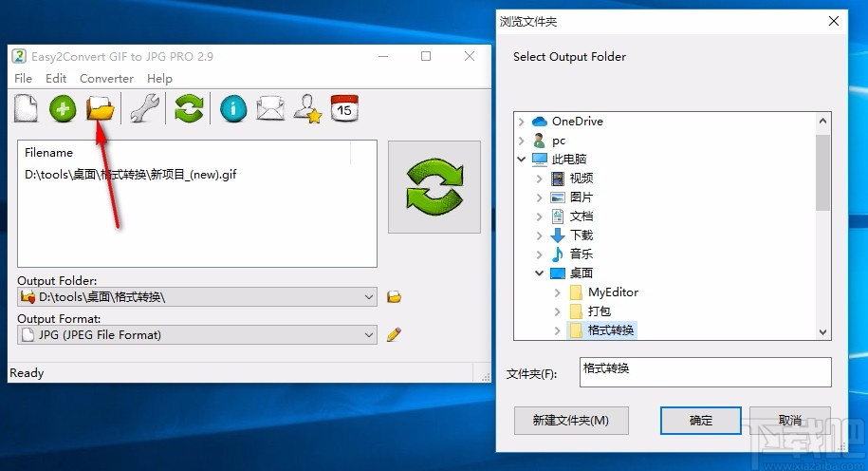Collapse the 此电脑 tree node
Image resolution: width=868 pixels, height=471 pixels.
click(522, 159)
